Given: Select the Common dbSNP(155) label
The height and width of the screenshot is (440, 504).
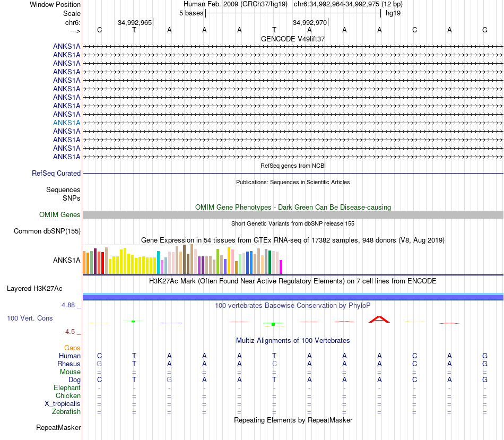Looking at the screenshot, I should [x=47, y=231].
